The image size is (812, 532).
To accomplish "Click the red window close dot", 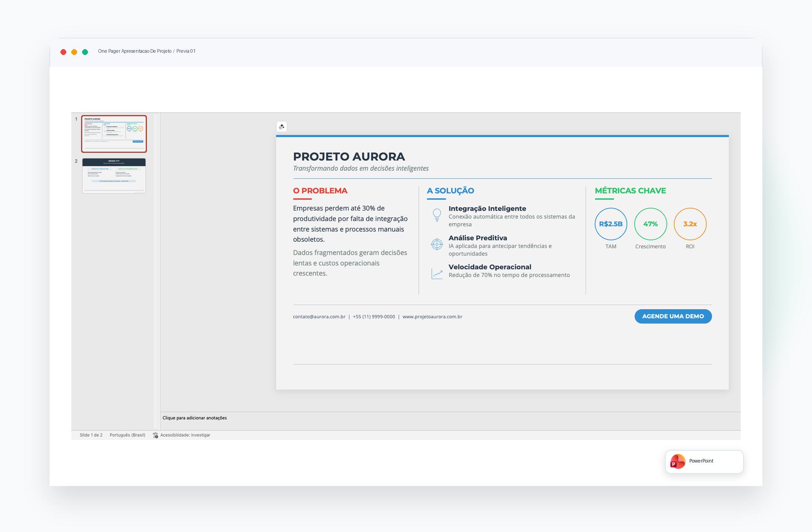I will click(64, 52).
